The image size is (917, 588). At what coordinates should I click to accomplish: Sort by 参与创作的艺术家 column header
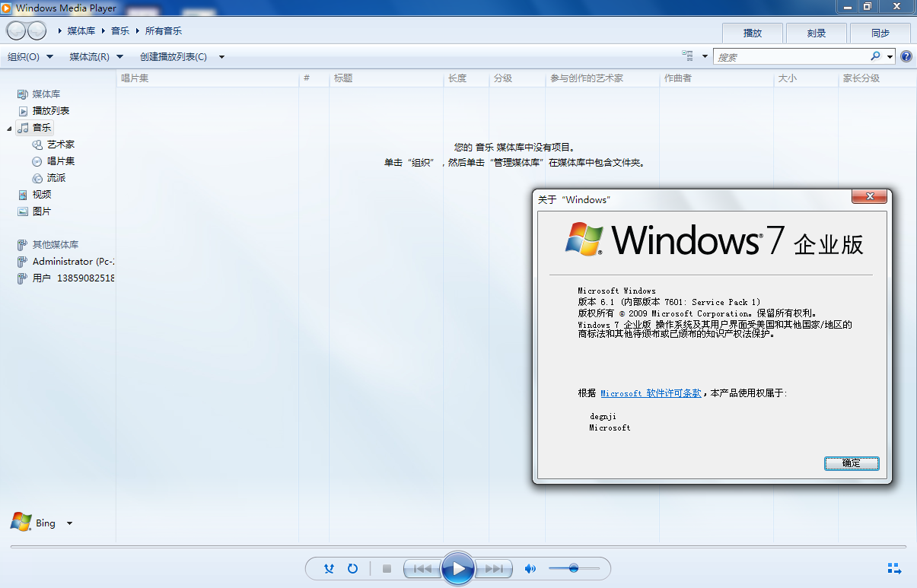coord(603,78)
